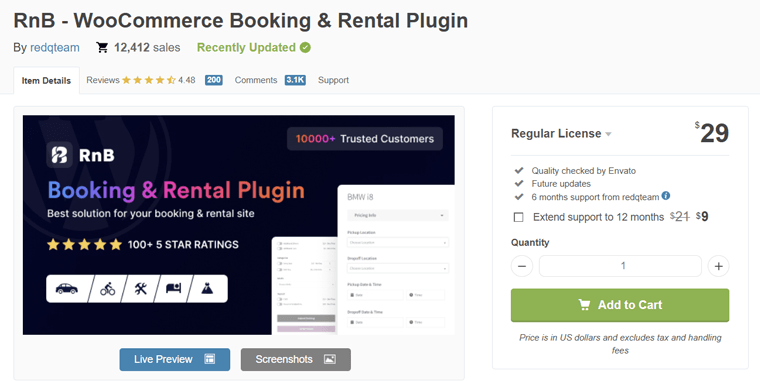Image resolution: width=760 pixels, height=381 pixels.
Task: Click the bed icon in banner
Action: pos(174,289)
